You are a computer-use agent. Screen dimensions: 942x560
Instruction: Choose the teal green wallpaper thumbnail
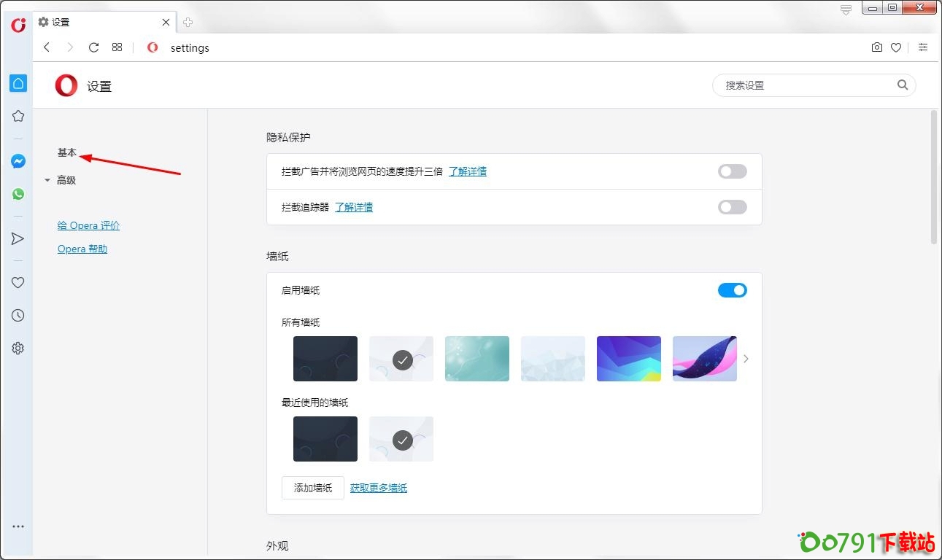[x=476, y=359]
